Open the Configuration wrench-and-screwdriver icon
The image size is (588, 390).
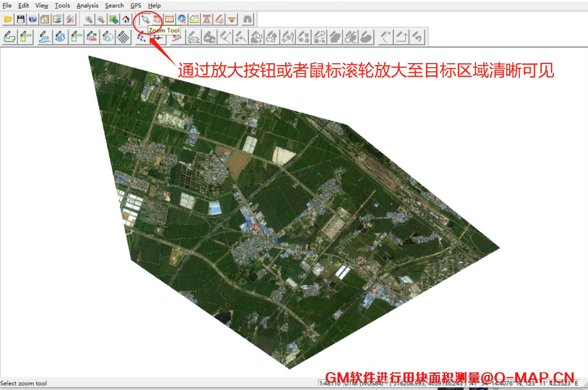70,19
